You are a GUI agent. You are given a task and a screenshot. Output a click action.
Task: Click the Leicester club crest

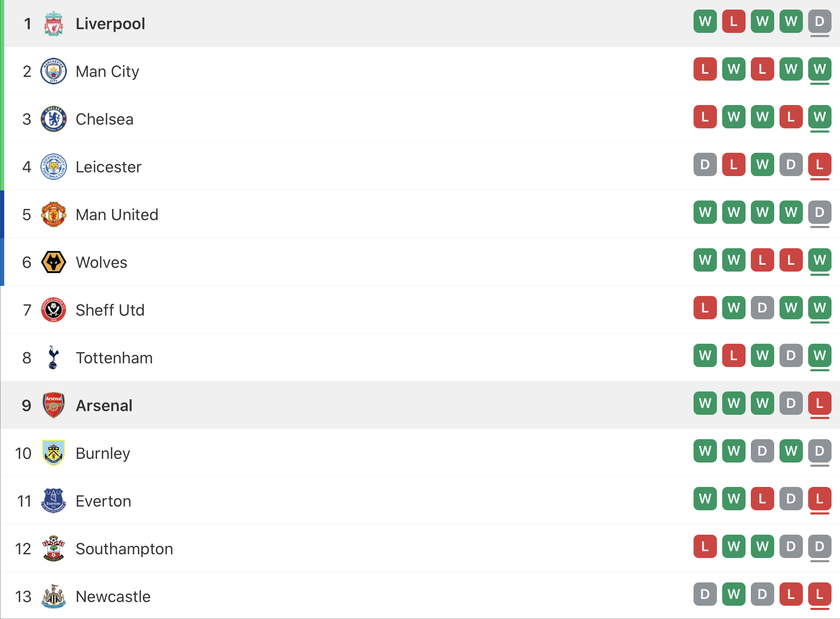click(54, 167)
